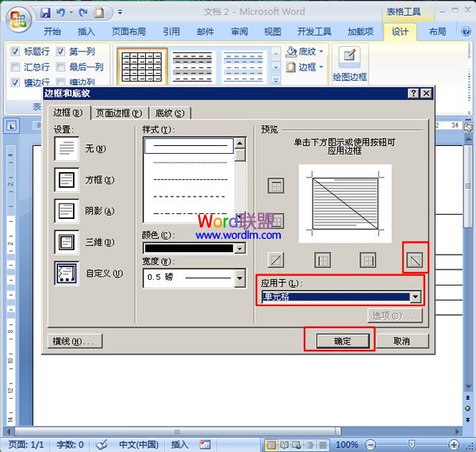Uncheck the 第一列 checkbox
Screen dimensions: 476x452
61,52
